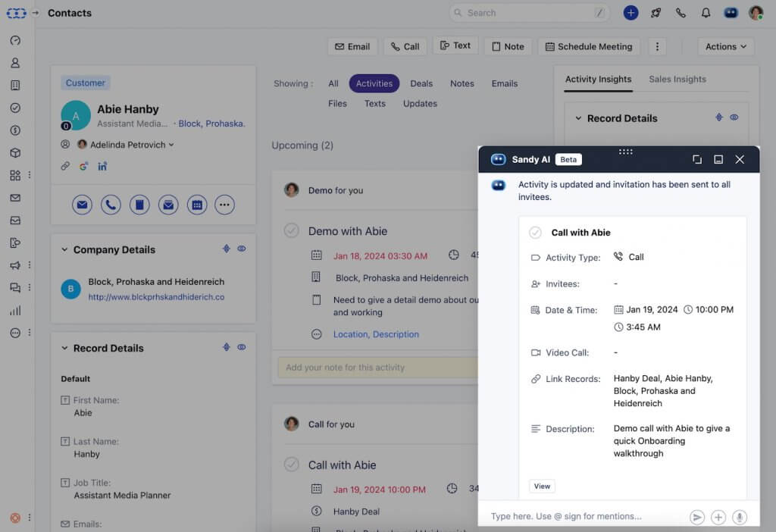Toggle the eye icon on Record Details panel
This screenshot has width=776, height=532.
241,347
